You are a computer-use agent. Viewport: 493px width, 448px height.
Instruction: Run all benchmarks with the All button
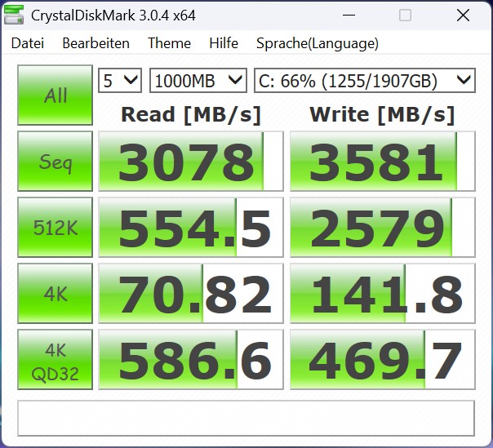coord(55,95)
